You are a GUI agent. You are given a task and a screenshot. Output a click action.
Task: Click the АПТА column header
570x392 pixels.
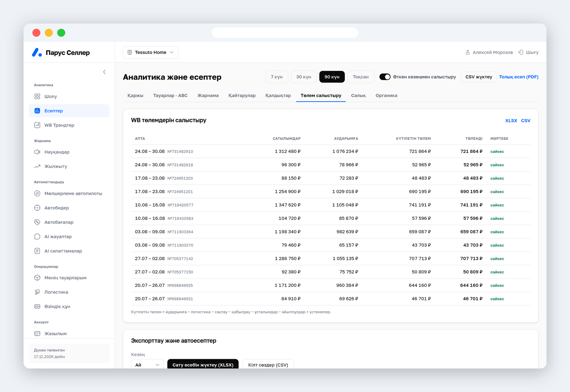pos(140,139)
